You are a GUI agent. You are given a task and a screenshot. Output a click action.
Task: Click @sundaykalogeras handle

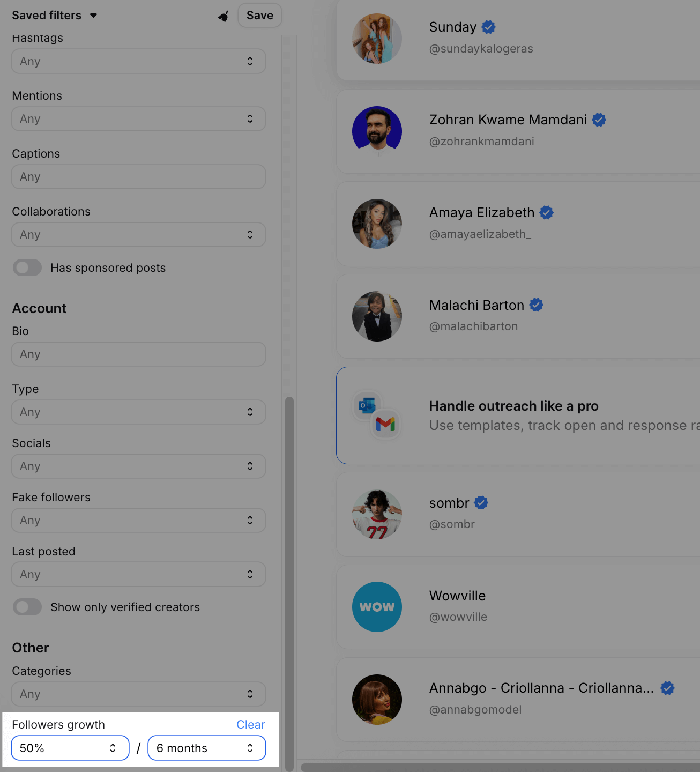click(x=481, y=49)
